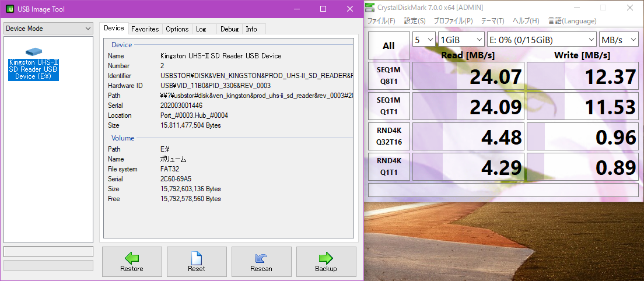Open the 設定(S) menu
The width and height of the screenshot is (644, 281).
414,21
